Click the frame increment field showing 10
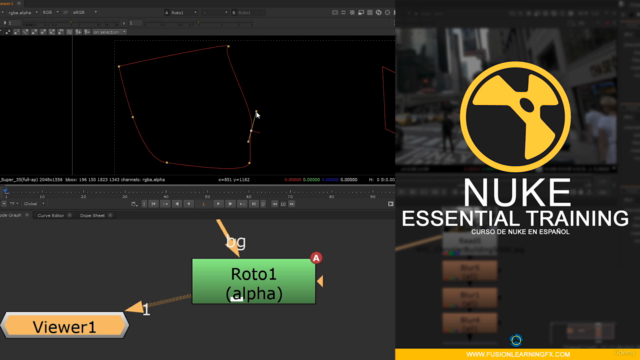The image size is (640, 360). click(x=283, y=204)
